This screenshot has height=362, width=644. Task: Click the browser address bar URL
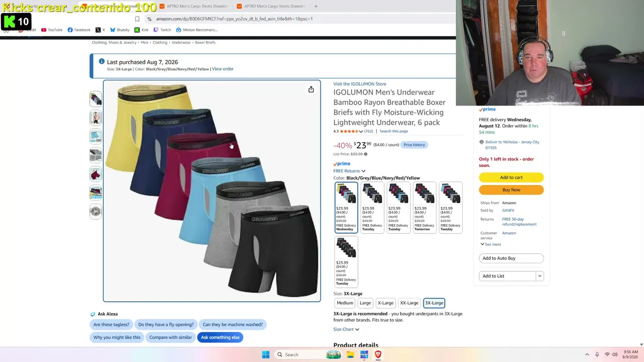point(234,19)
